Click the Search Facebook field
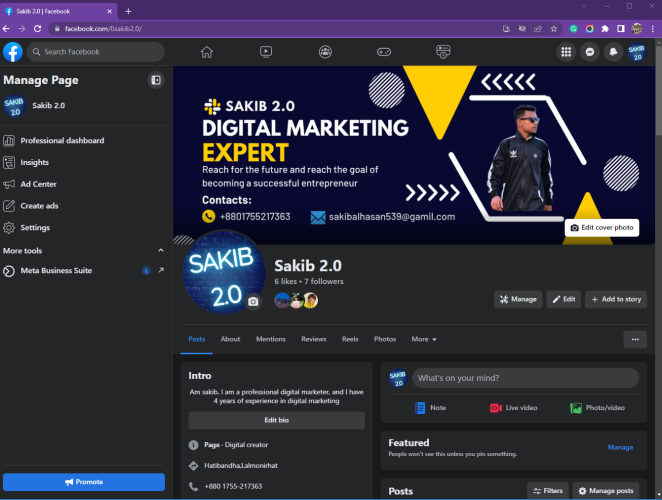This screenshot has width=662, height=500. click(x=96, y=52)
